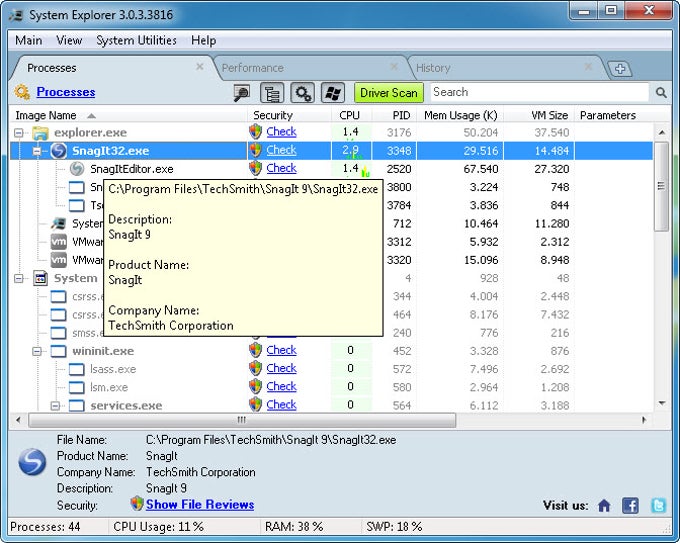The image size is (680, 543).
Task: Open the Twitter icon link
Action: [x=658, y=505]
